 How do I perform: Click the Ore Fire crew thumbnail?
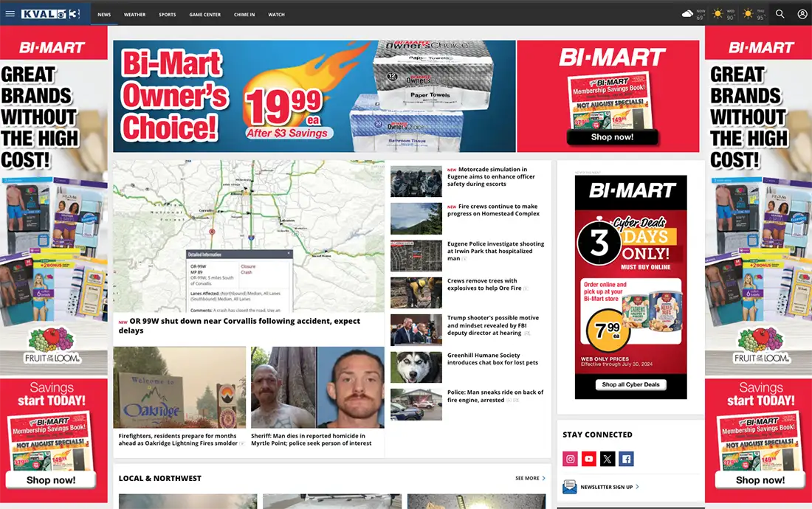click(416, 293)
